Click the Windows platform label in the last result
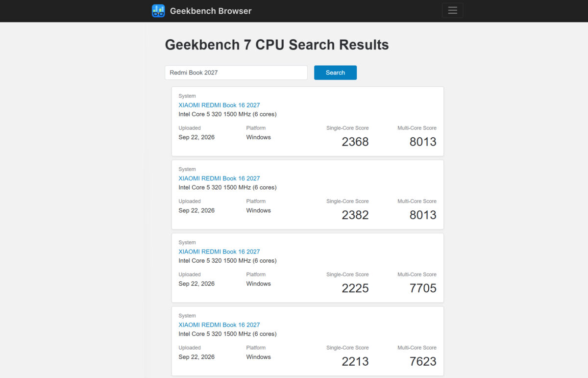The height and width of the screenshot is (378, 588). (x=258, y=357)
